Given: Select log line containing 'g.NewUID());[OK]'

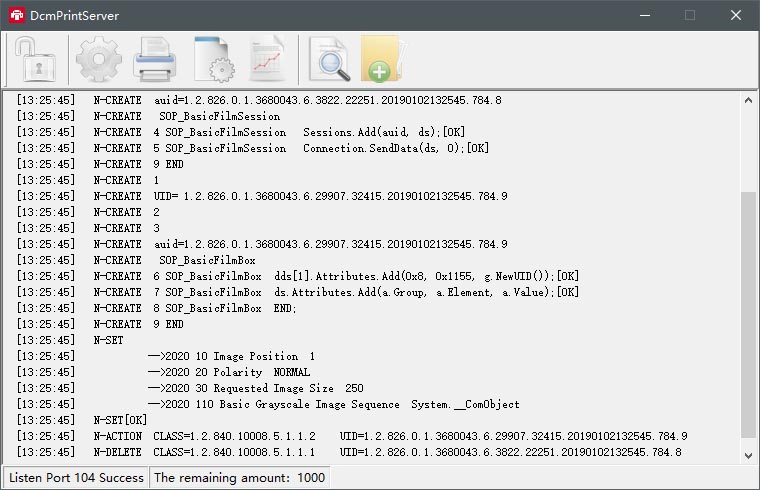Looking at the screenshot, I should [298, 276].
